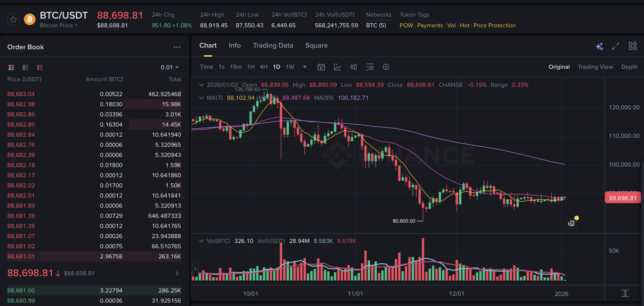Switch to the Trading Data tab
Screen dimensions: 644x306
coord(273,45)
